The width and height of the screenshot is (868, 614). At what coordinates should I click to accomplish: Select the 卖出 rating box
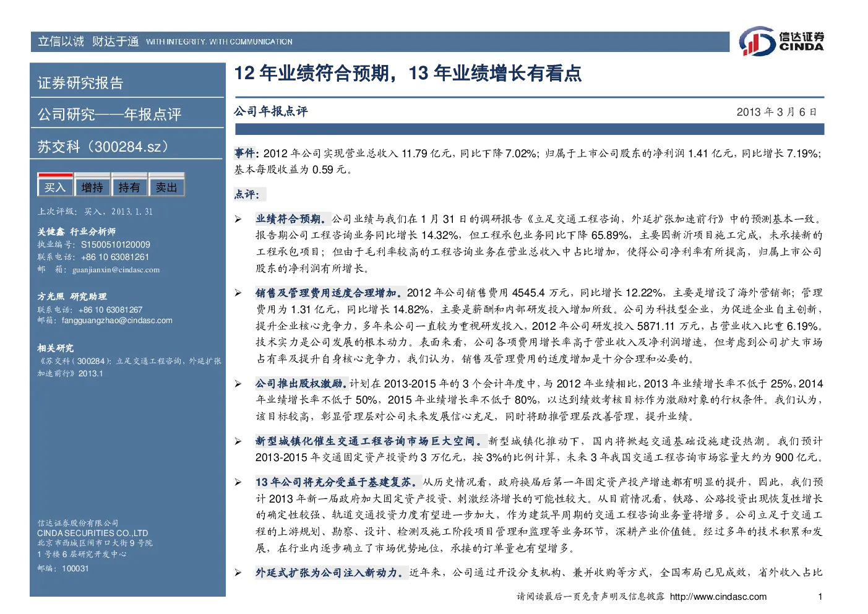166,185
